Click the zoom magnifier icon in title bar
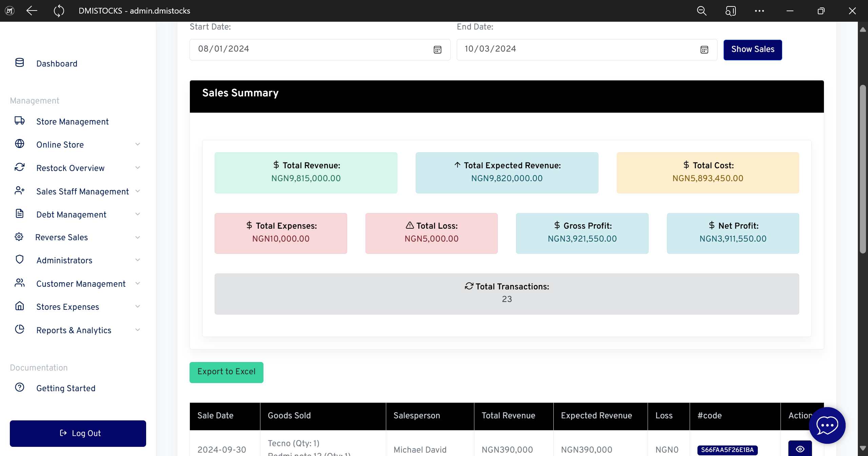868x456 pixels. coord(702,11)
